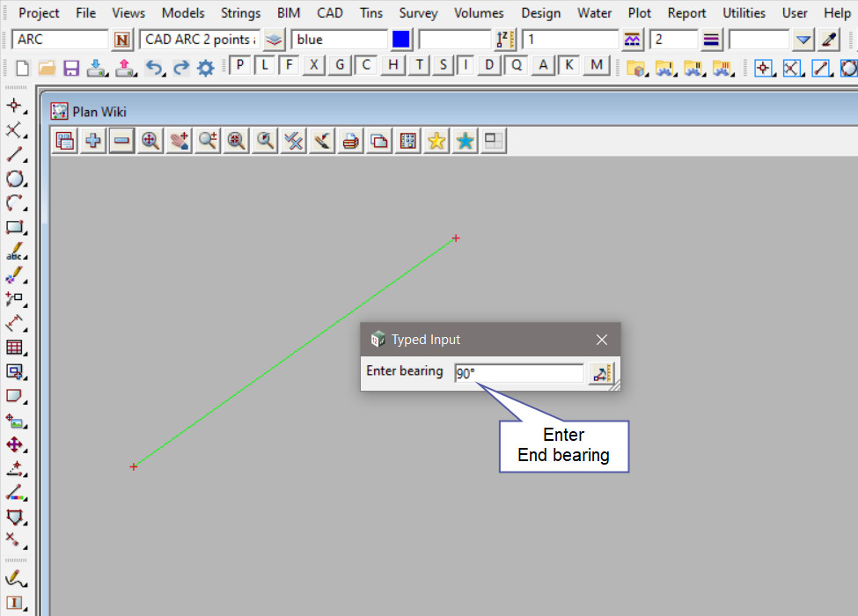Click the Fit view zoom icon
The image size is (858, 616).
[150, 141]
